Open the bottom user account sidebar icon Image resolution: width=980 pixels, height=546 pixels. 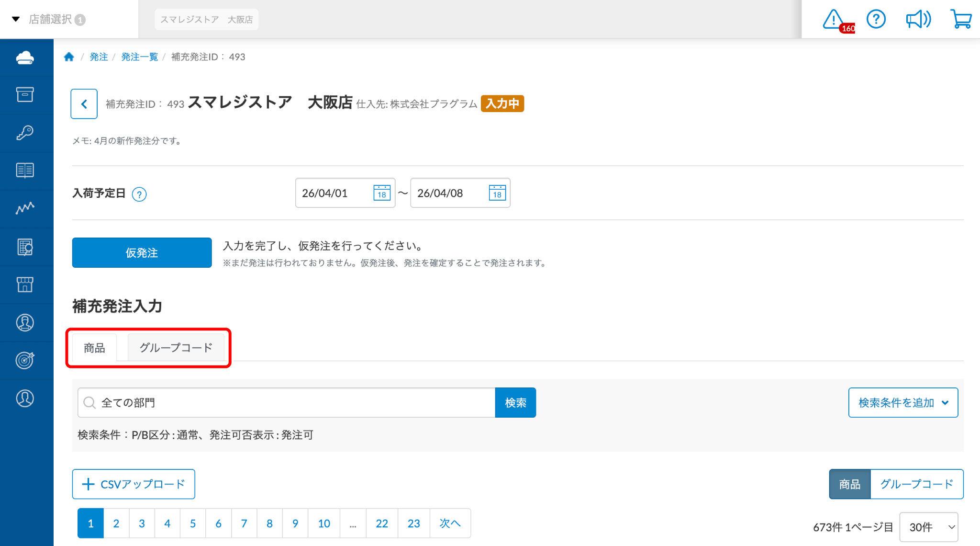(x=25, y=398)
